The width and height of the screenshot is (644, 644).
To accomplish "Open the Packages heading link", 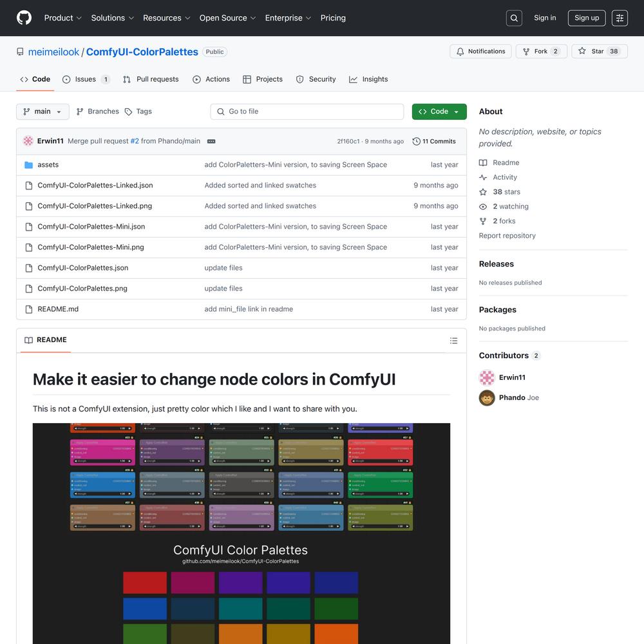I will click(497, 310).
